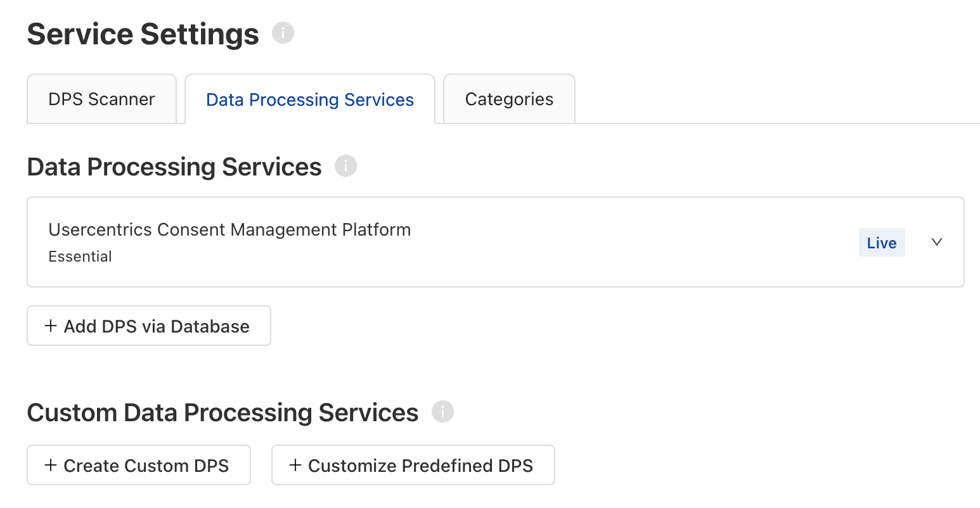The width and height of the screenshot is (980, 508).
Task: Switch to the DPS Scanner tab
Action: pos(101,99)
